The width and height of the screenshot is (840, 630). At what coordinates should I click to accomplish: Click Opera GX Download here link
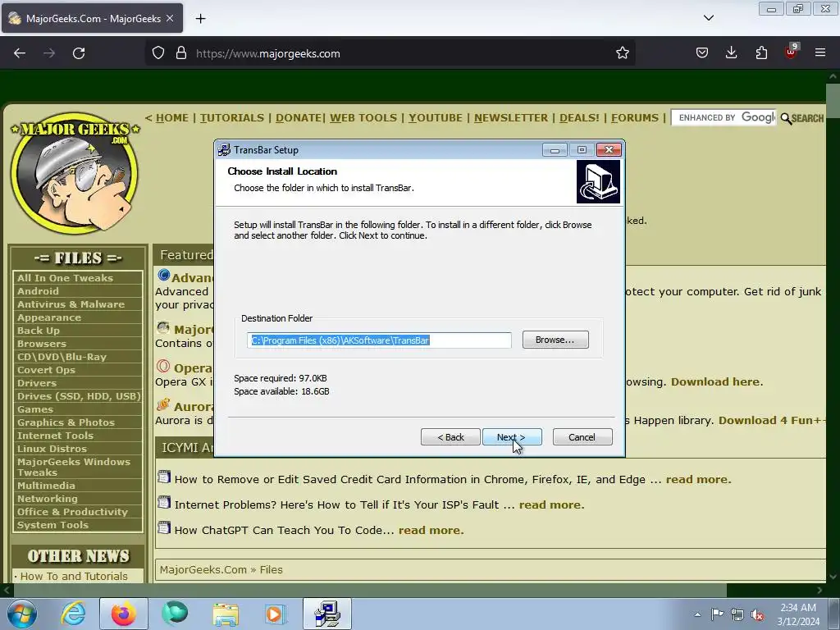[x=715, y=382]
